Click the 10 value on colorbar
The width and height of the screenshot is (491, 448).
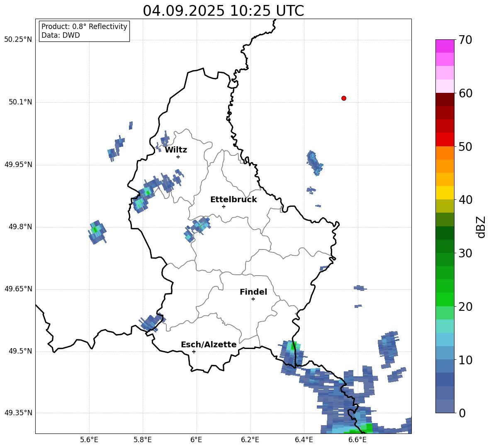tap(465, 360)
